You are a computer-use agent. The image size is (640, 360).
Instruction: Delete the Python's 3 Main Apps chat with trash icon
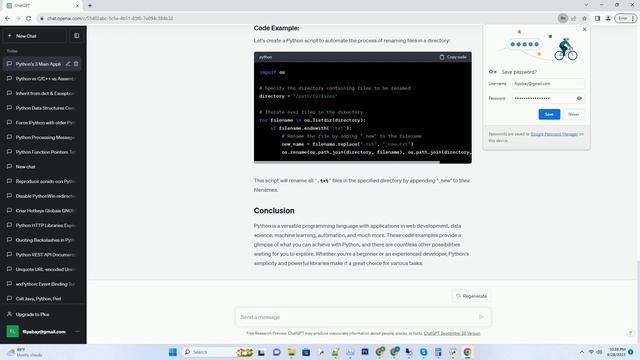point(76,64)
